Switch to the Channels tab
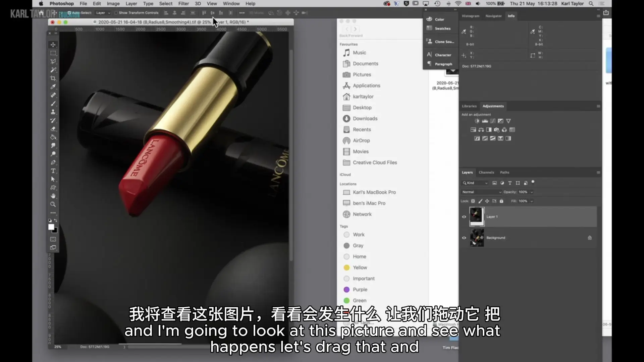644x362 pixels. click(486, 172)
